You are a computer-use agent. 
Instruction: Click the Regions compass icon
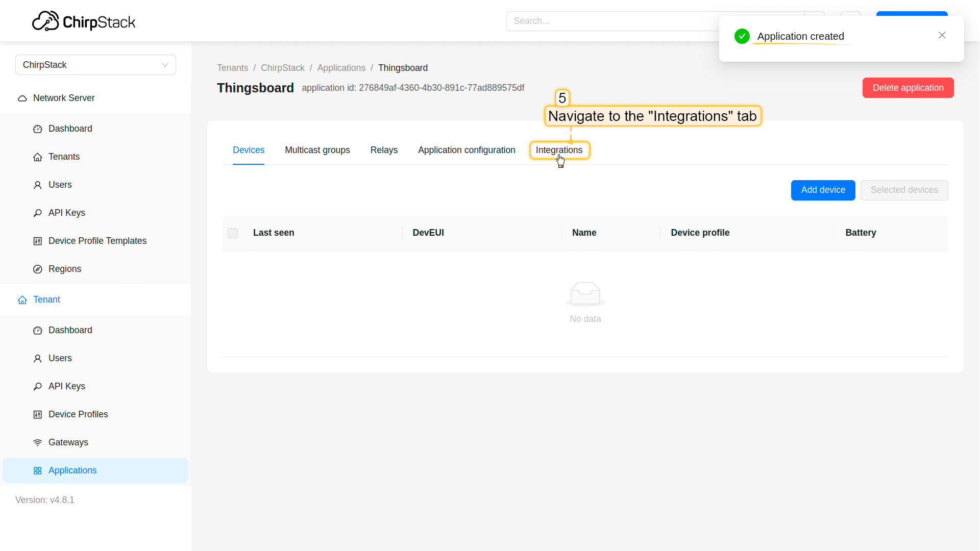pos(38,269)
